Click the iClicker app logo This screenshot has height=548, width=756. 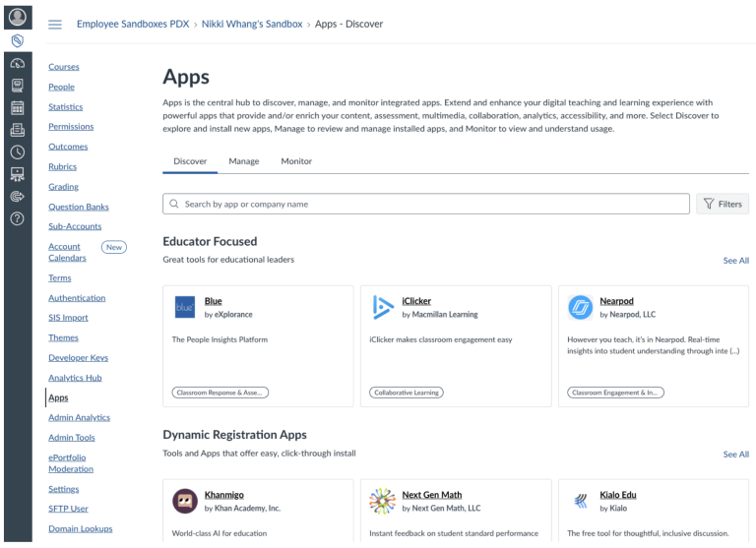coord(383,307)
